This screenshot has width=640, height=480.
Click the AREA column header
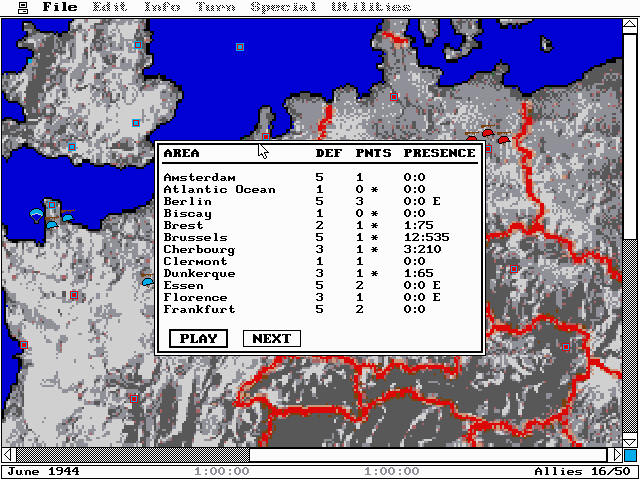(x=182, y=153)
